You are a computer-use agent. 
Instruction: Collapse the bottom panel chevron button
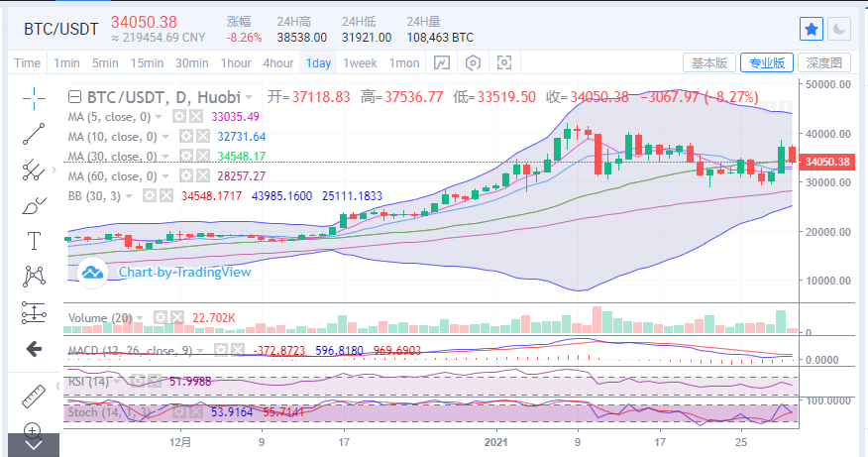click(34, 445)
